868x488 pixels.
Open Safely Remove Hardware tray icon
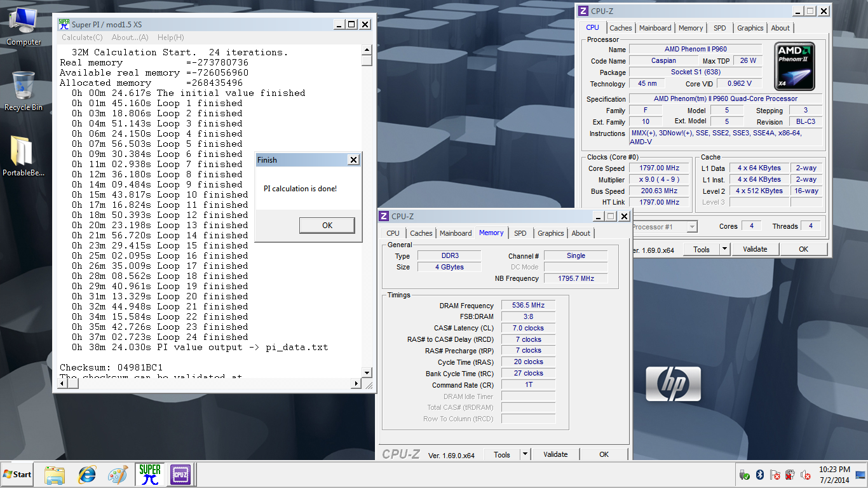[x=744, y=475]
